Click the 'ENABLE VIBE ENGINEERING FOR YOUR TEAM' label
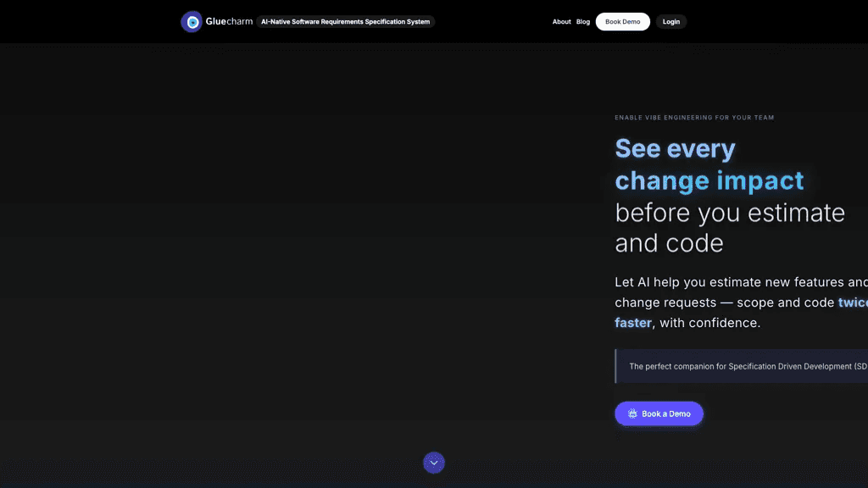The image size is (868, 488). (x=694, y=117)
